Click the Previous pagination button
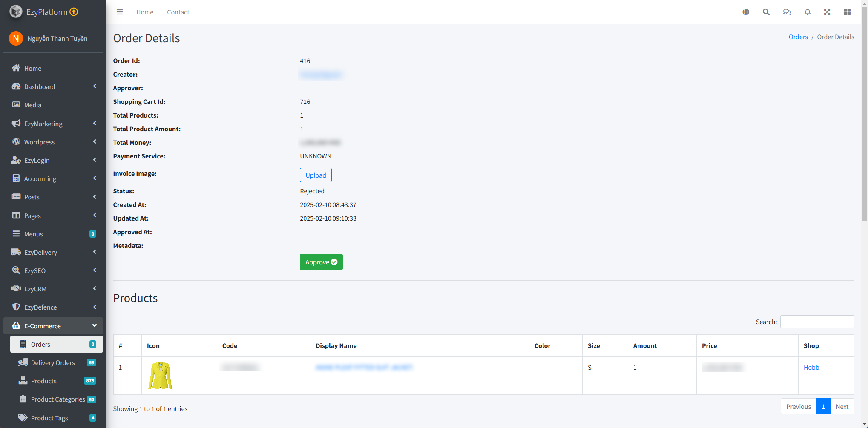Viewport: 868px width, 428px height. pos(799,406)
